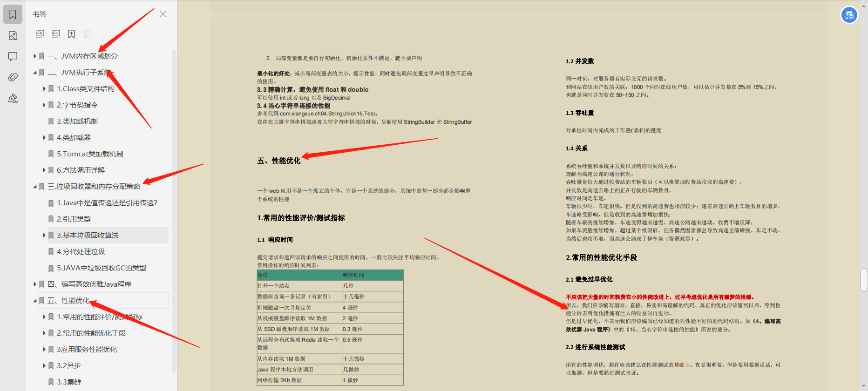Go to bookmark 三.垃圾回收器和内存分配策略
The width and height of the screenshot is (868, 391).
tap(94, 187)
